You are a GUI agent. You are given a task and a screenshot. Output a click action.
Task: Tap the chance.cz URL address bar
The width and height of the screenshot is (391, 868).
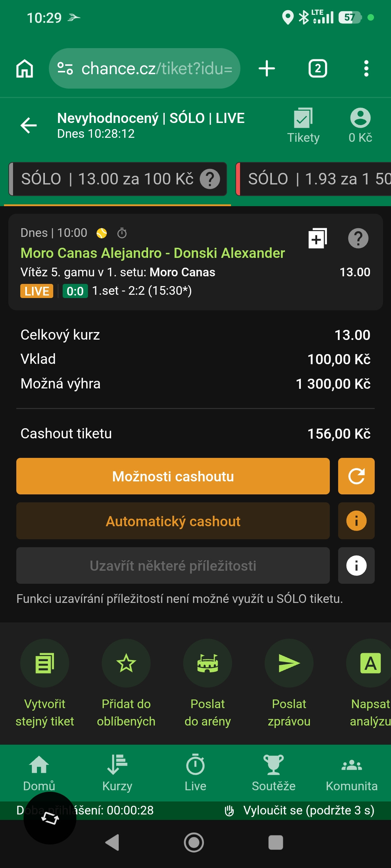pyautogui.click(x=145, y=68)
